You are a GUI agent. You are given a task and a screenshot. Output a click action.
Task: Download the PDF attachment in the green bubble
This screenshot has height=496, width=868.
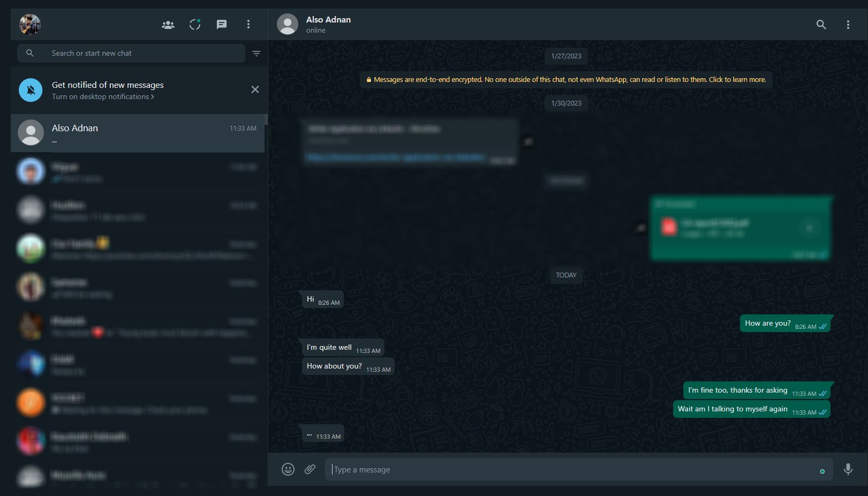point(809,227)
